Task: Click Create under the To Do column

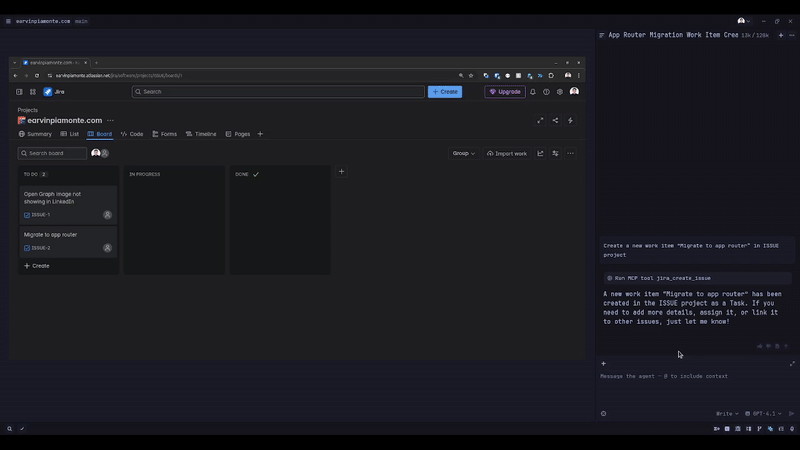Action: click(37, 266)
